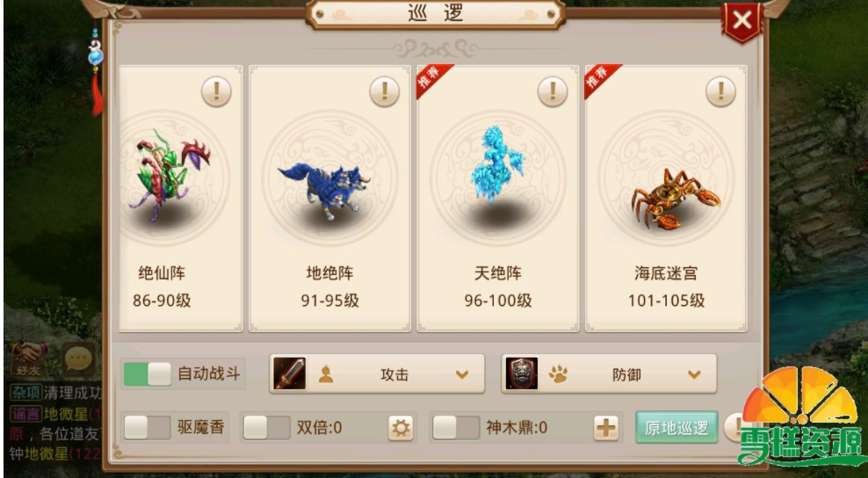Open info icon on 海底迷宫 card

720,91
